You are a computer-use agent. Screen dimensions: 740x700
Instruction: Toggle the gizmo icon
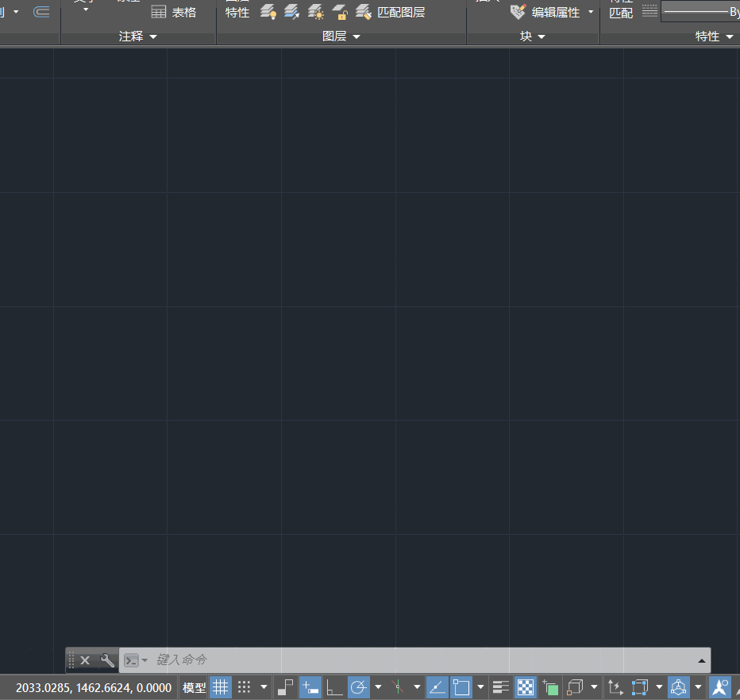coord(679,687)
